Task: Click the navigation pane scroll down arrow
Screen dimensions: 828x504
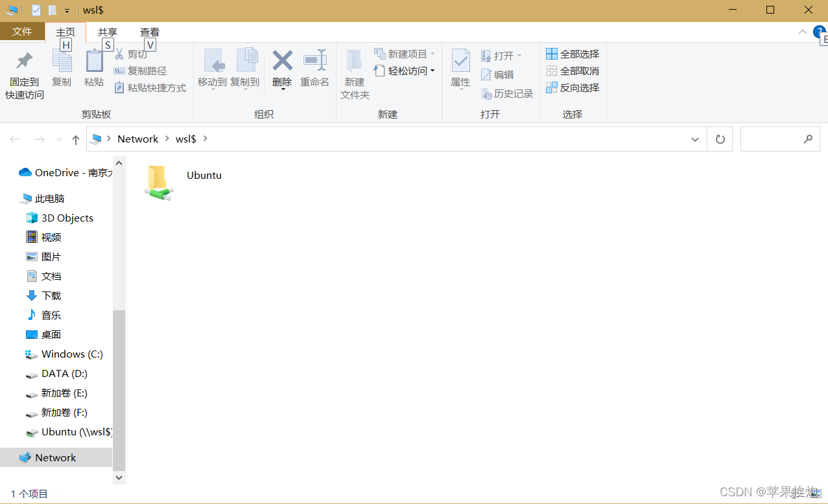Action: (119, 477)
